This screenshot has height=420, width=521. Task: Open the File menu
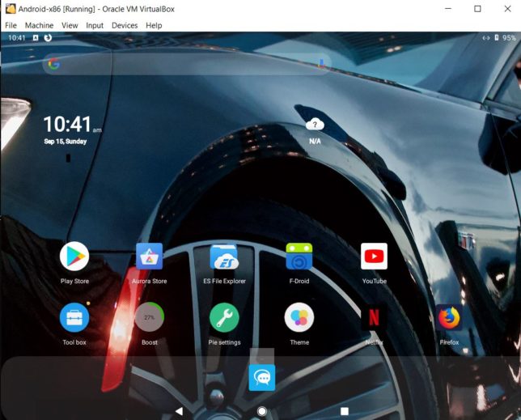[x=11, y=25]
